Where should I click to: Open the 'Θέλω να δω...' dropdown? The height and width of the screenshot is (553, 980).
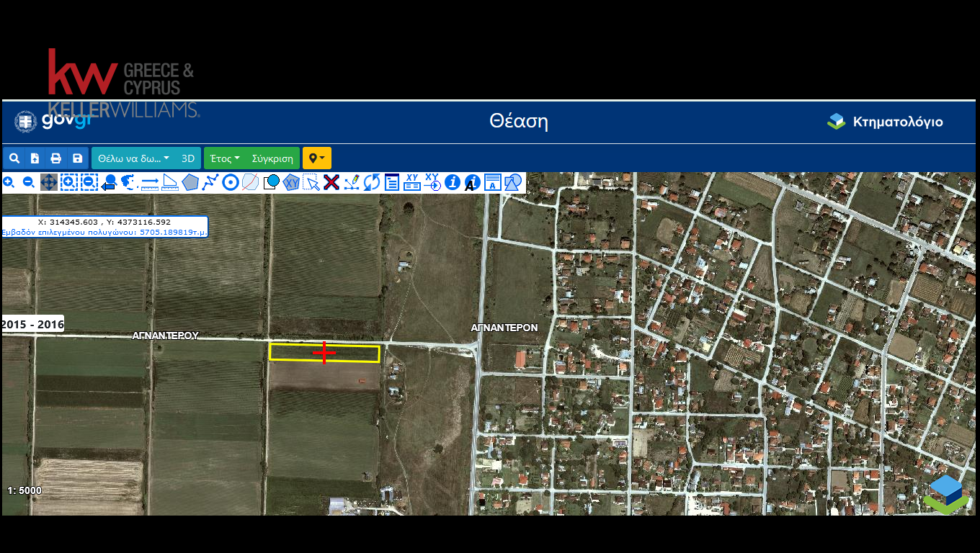coord(133,158)
